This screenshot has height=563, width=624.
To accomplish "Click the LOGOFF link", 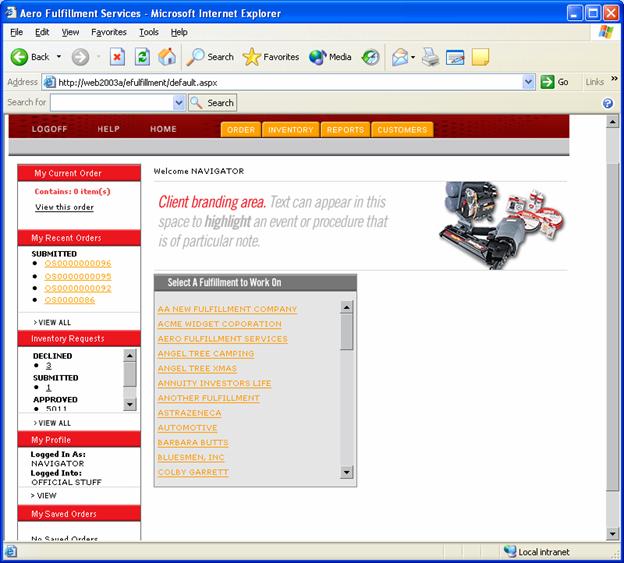I will coord(50,129).
